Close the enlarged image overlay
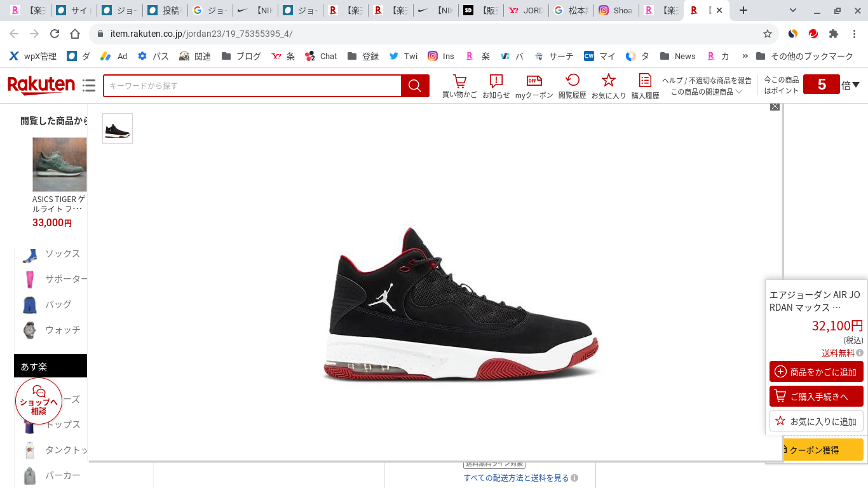This screenshot has height=488, width=868. coord(775,106)
